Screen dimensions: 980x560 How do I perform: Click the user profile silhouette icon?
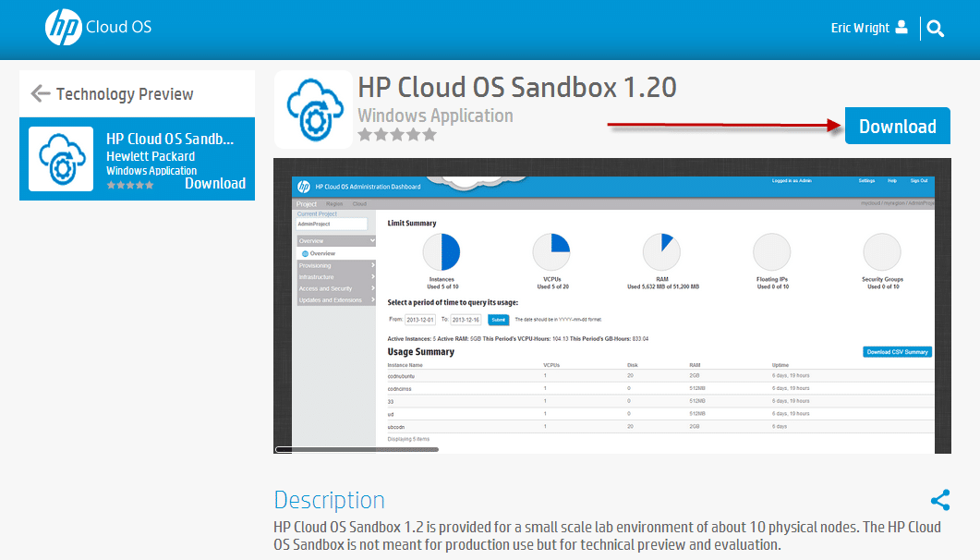tap(901, 28)
